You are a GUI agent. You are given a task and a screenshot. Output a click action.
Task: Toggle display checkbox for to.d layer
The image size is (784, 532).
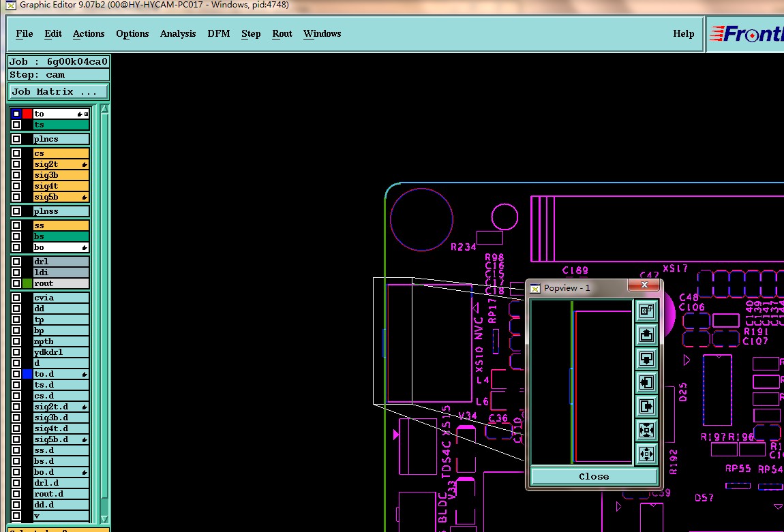(16, 374)
